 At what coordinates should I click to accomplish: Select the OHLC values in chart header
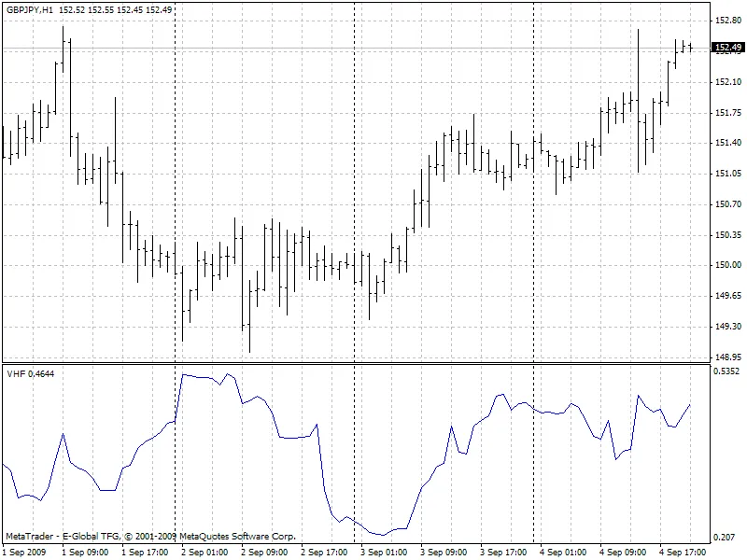pos(115,8)
